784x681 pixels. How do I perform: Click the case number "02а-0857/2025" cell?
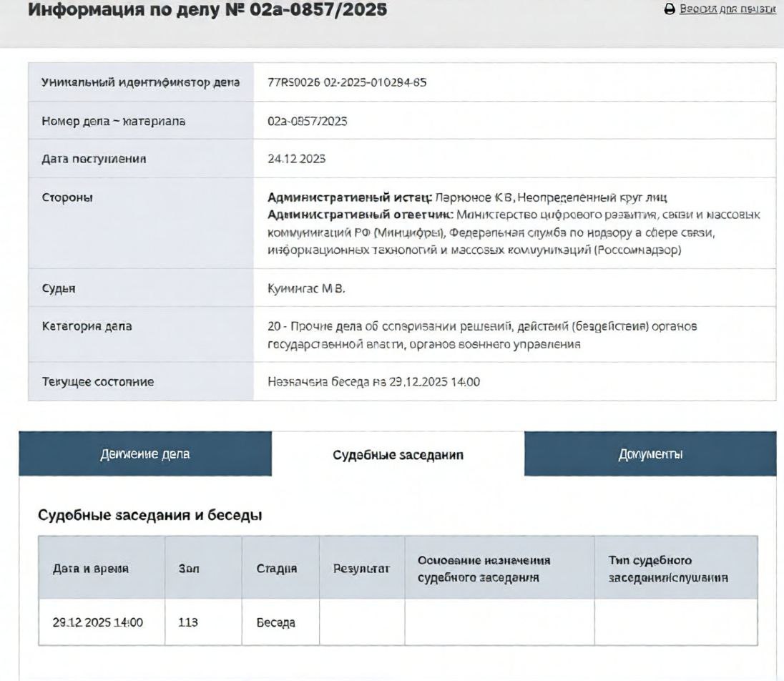coord(308,122)
